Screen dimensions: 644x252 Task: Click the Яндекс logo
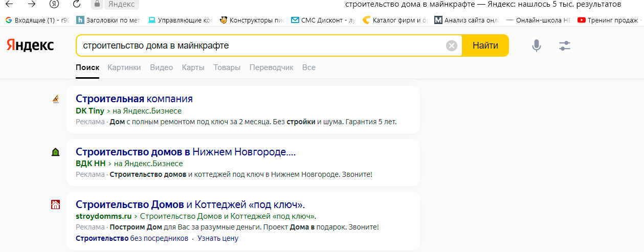(x=30, y=45)
